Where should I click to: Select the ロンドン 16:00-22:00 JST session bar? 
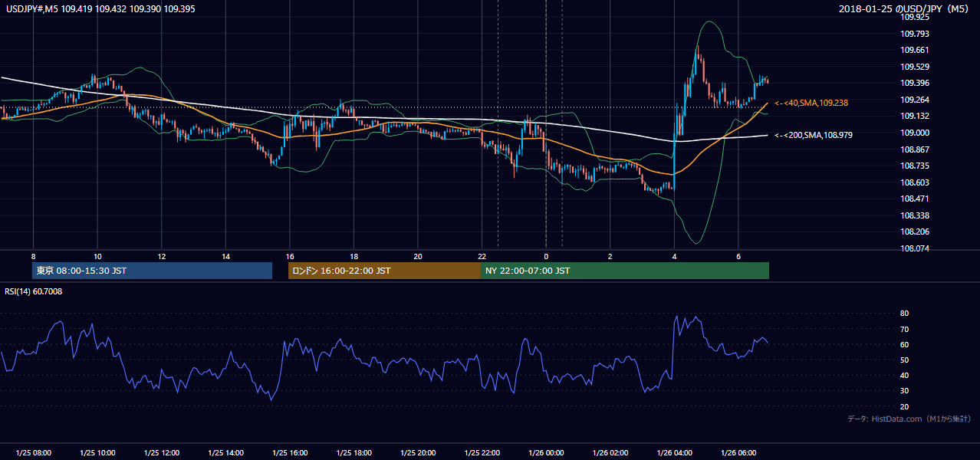(384, 271)
